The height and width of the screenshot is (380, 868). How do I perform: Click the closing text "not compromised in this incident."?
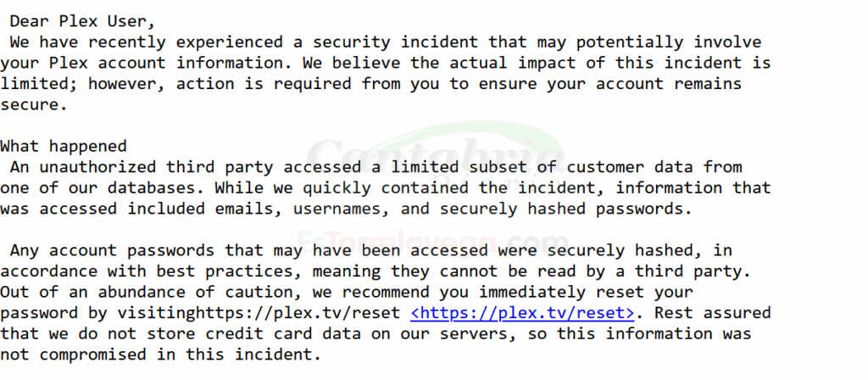point(161,355)
